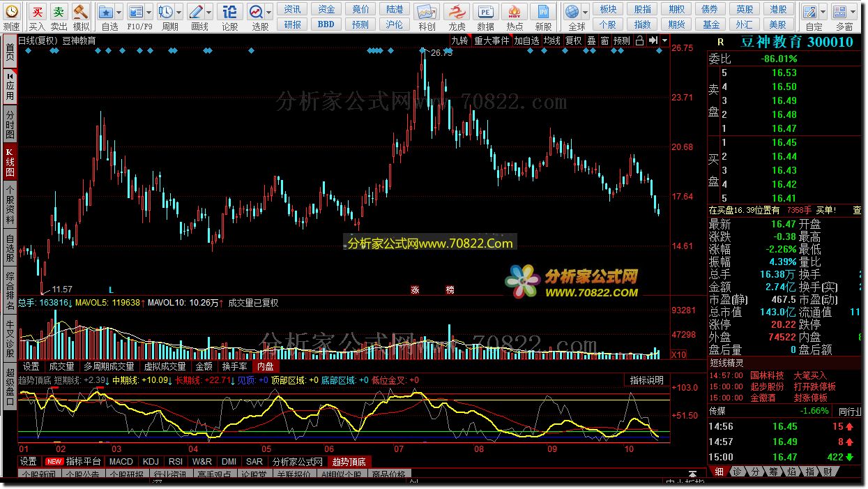Click the lock icon in chart toolbar
This screenshot has height=489, width=868.
639,40
